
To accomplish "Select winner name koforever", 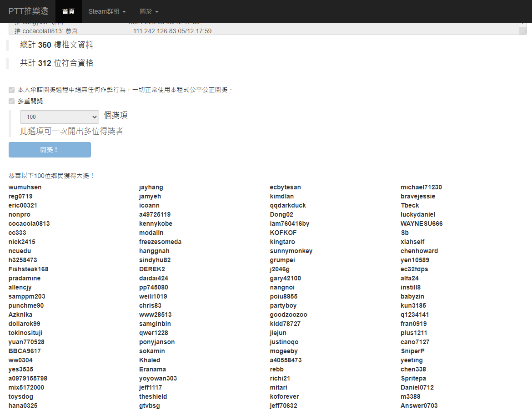I will point(284,396).
